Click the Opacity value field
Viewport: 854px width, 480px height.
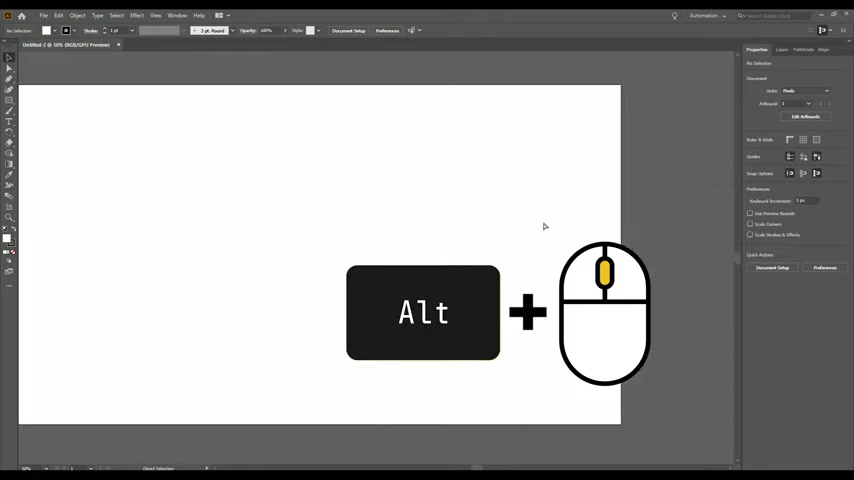tap(269, 31)
